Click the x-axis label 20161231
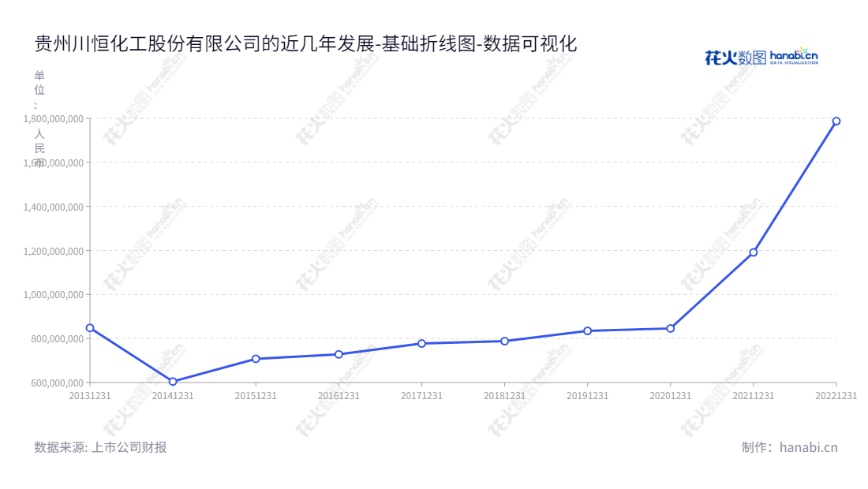Viewport: 868px width, 489px height. 339,395
